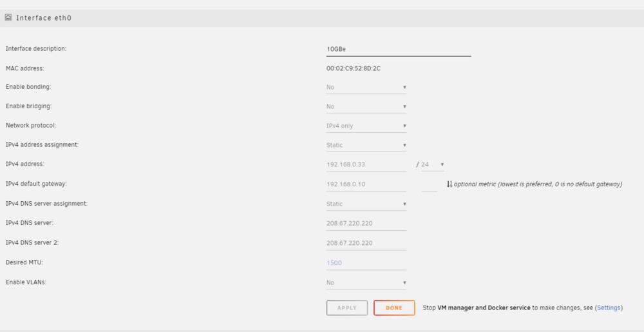Viewport: 644px width, 332px height.
Task: Click the APPLY button
Action: (x=347, y=308)
